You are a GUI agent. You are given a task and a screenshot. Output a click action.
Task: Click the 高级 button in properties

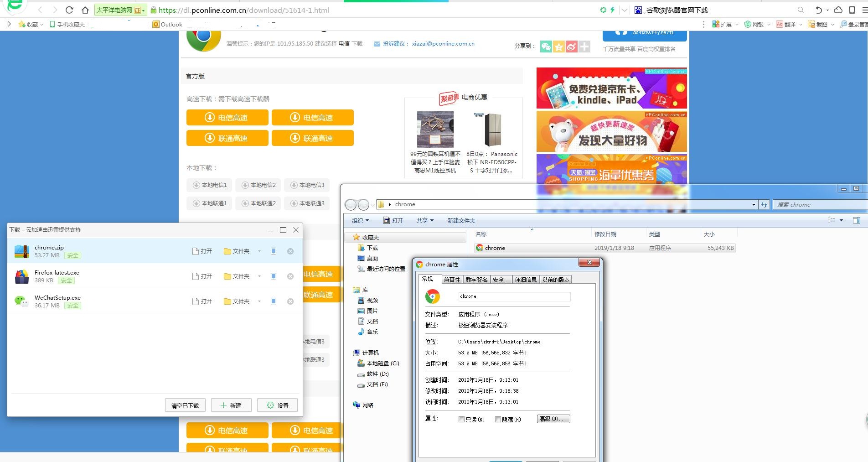click(x=553, y=419)
